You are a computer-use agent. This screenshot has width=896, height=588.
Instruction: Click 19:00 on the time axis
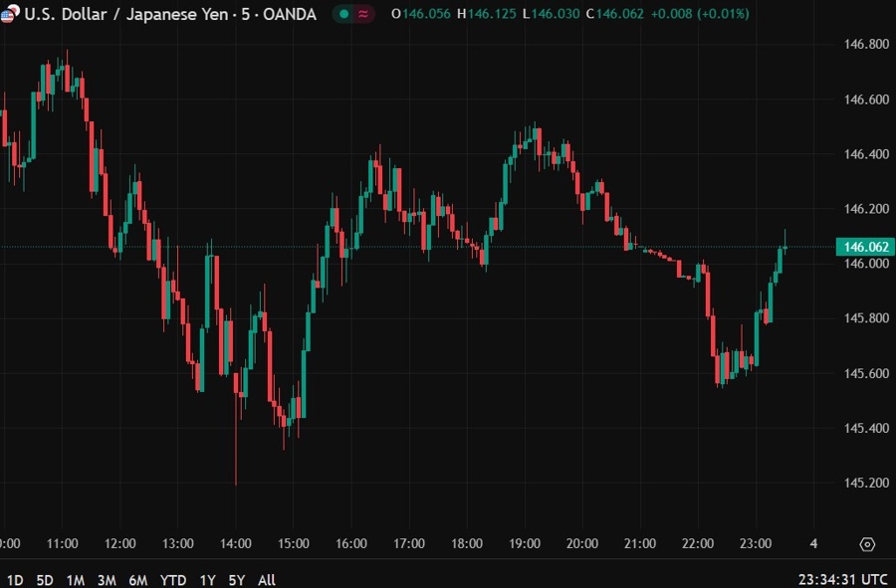point(525,544)
